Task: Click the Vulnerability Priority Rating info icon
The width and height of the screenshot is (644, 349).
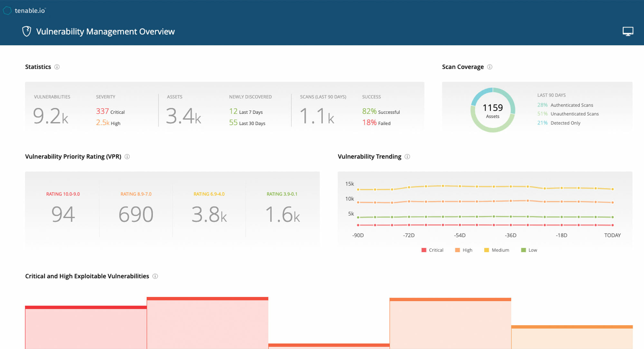Action: click(127, 157)
